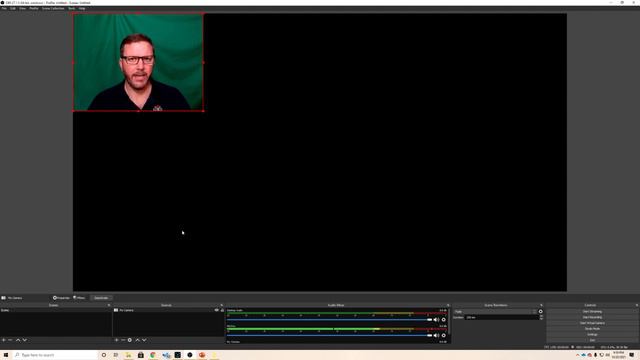Viewport: 640px width, 360px height.
Task: Remove selected source with minus icon
Action: tap(123, 340)
